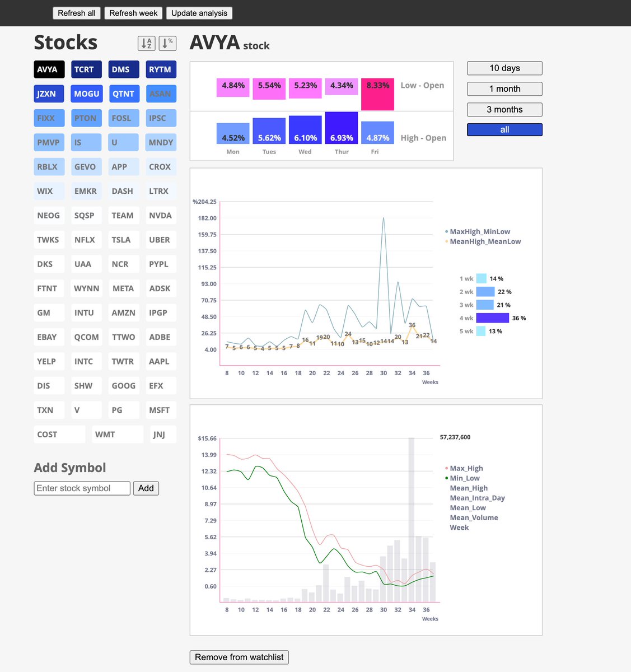Run Update analysis
This screenshot has width=631, height=672.
[199, 12]
